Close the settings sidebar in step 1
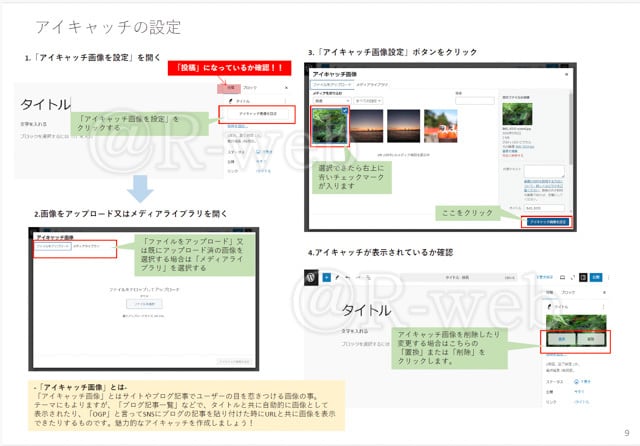This screenshot has height=446, width=640. point(286,88)
